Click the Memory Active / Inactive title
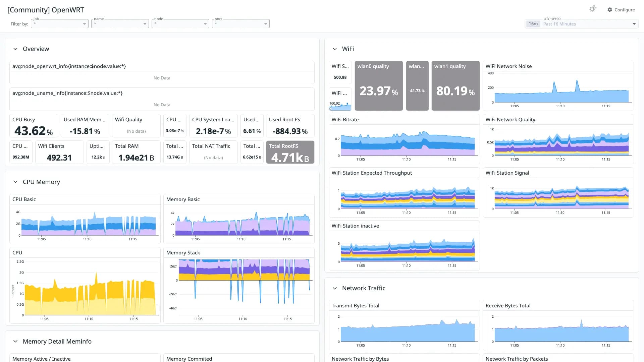The height and width of the screenshot is (362, 644). (x=42, y=359)
